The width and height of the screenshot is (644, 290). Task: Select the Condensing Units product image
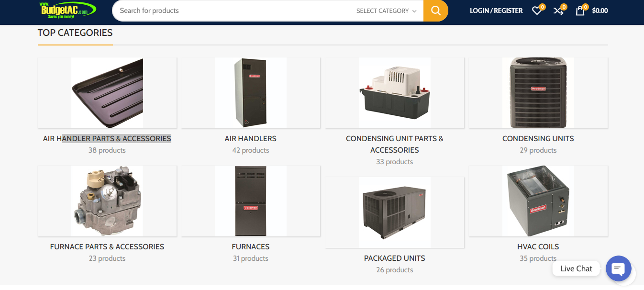(538, 93)
